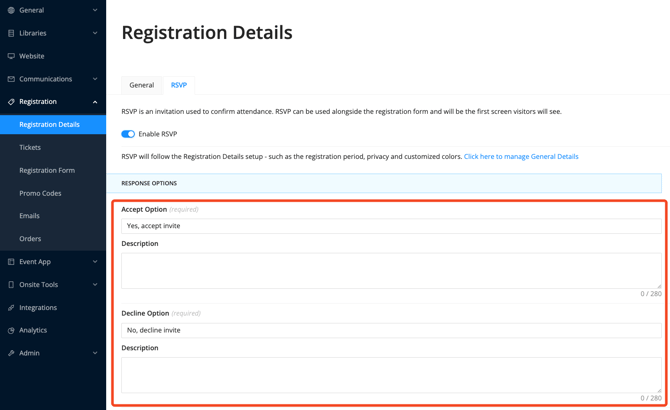Go to Promo Codes in sidebar
The image size is (670, 410).
40,193
